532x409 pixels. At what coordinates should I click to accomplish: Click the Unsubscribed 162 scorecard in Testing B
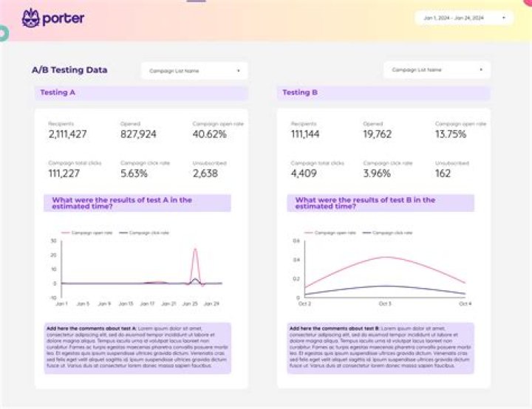pyautogui.click(x=452, y=170)
